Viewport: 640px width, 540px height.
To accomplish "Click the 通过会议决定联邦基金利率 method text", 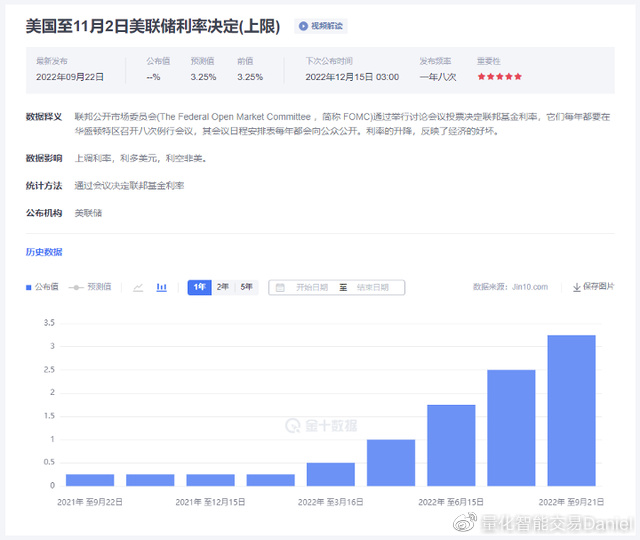I will pos(129,186).
